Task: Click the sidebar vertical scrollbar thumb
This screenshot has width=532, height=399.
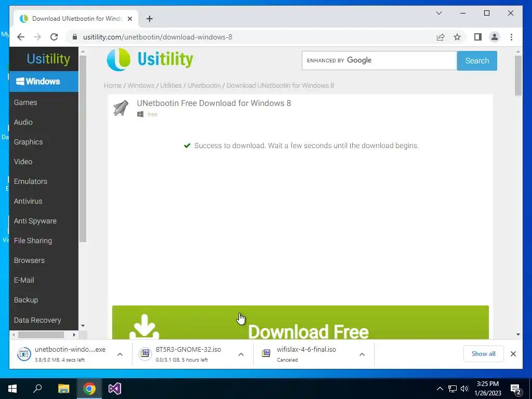Action: [x=83, y=149]
